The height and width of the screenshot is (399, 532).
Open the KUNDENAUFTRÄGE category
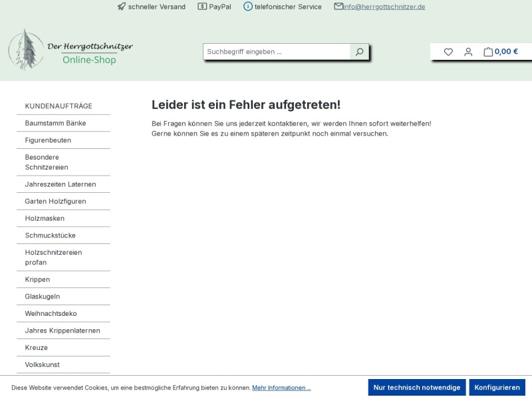(63, 106)
